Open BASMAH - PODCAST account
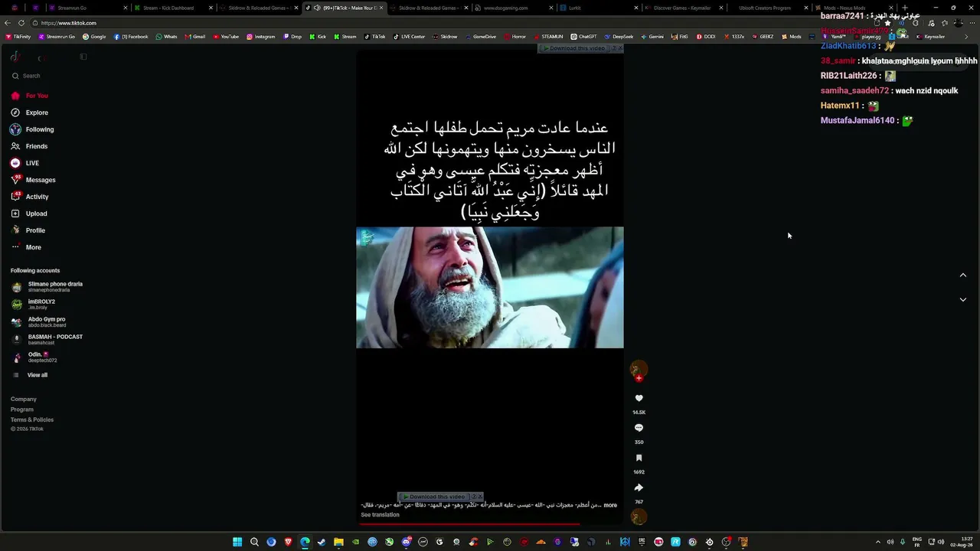This screenshot has height=551, width=980. [47, 339]
